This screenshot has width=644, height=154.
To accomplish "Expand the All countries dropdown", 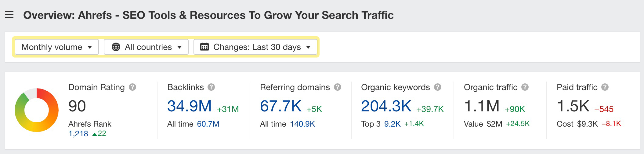I will point(146,47).
